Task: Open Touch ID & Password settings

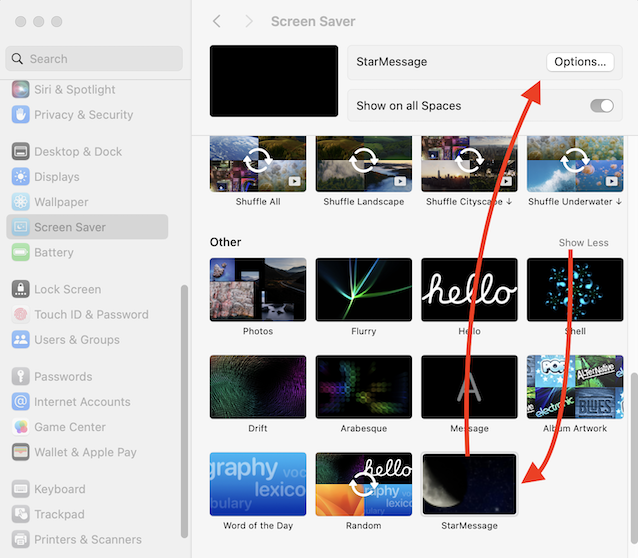Action: (x=91, y=315)
